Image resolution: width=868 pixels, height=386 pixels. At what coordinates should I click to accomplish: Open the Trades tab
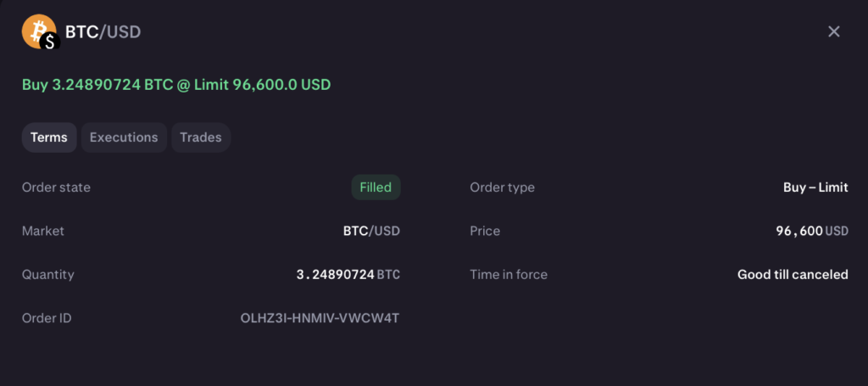coord(201,137)
